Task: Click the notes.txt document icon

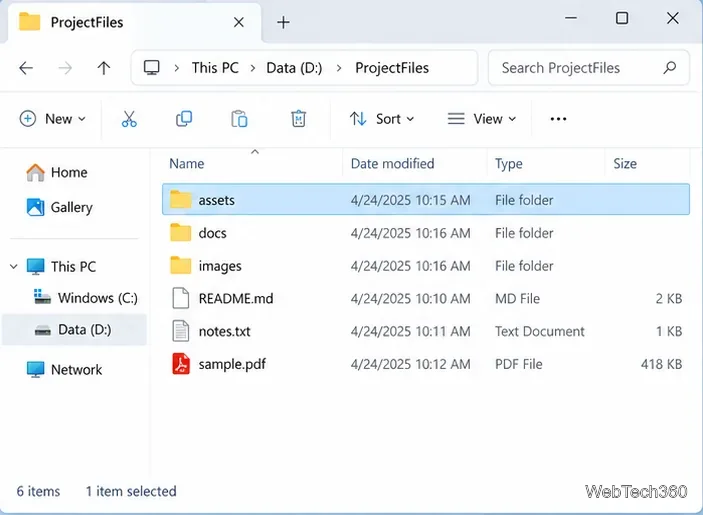Action: tap(181, 331)
